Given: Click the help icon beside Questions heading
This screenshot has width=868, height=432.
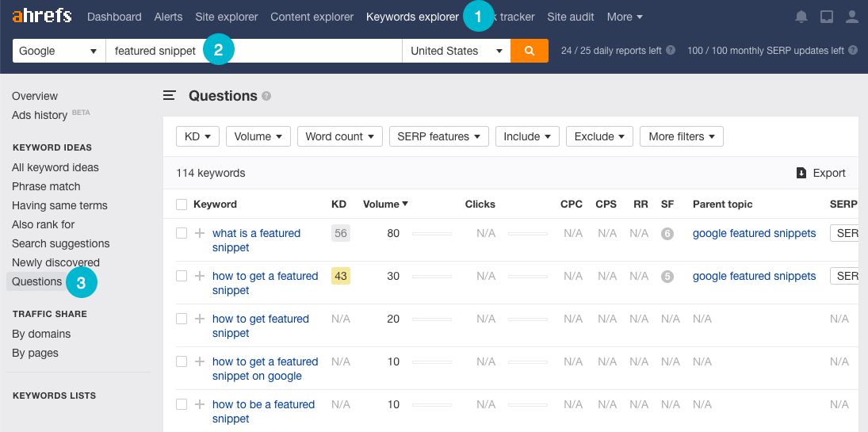Looking at the screenshot, I should click(x=266, y=96).
